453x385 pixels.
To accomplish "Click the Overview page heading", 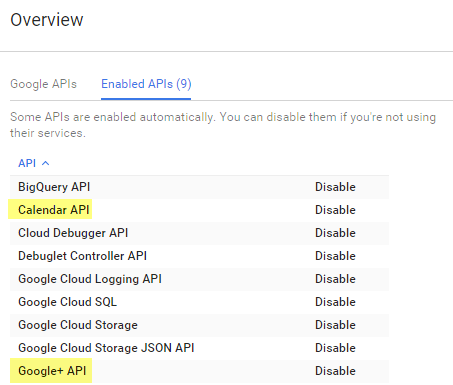I will coord(47,20).
